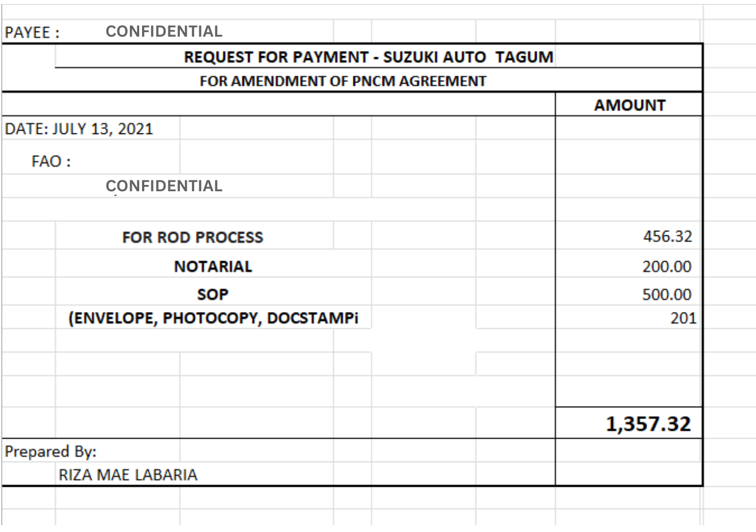
Task: Select the RIZA MAE LABARIA cell
Action: [x=128, y=475]
